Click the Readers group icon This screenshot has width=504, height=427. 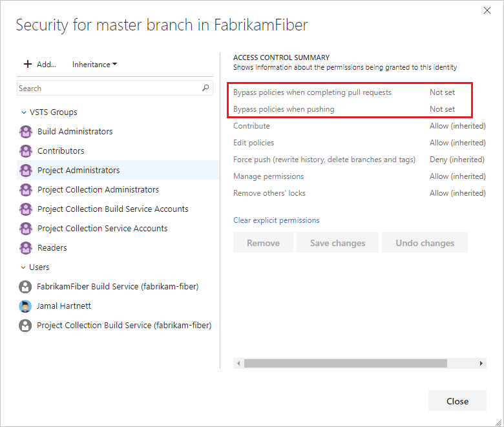pyautogui.click(x=26, y=248)
